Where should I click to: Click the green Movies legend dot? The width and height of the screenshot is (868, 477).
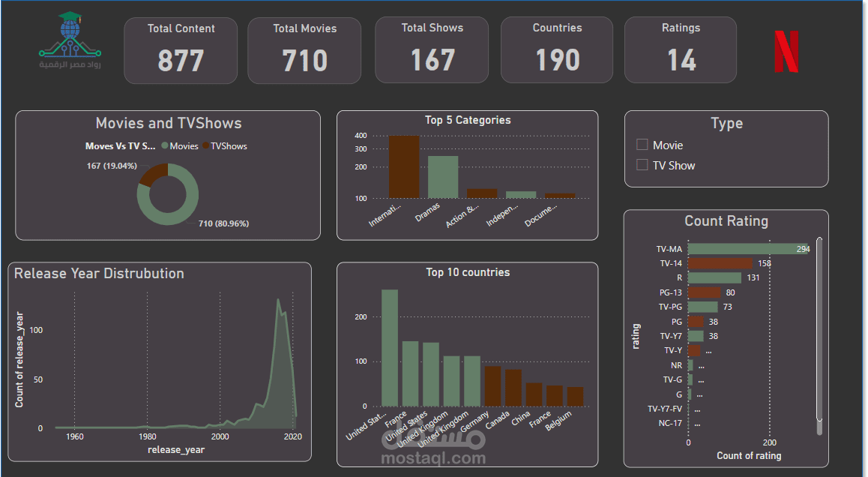[x=166, y=145]
